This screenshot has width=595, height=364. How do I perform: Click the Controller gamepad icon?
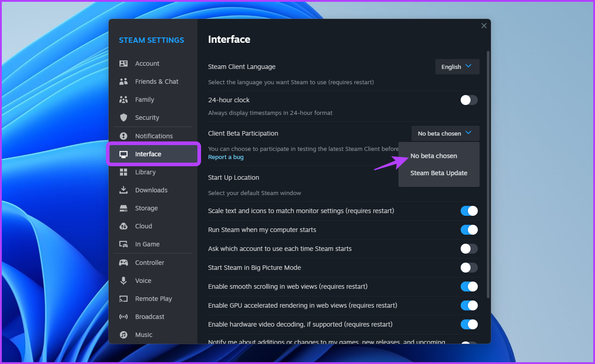pos(124,263)
